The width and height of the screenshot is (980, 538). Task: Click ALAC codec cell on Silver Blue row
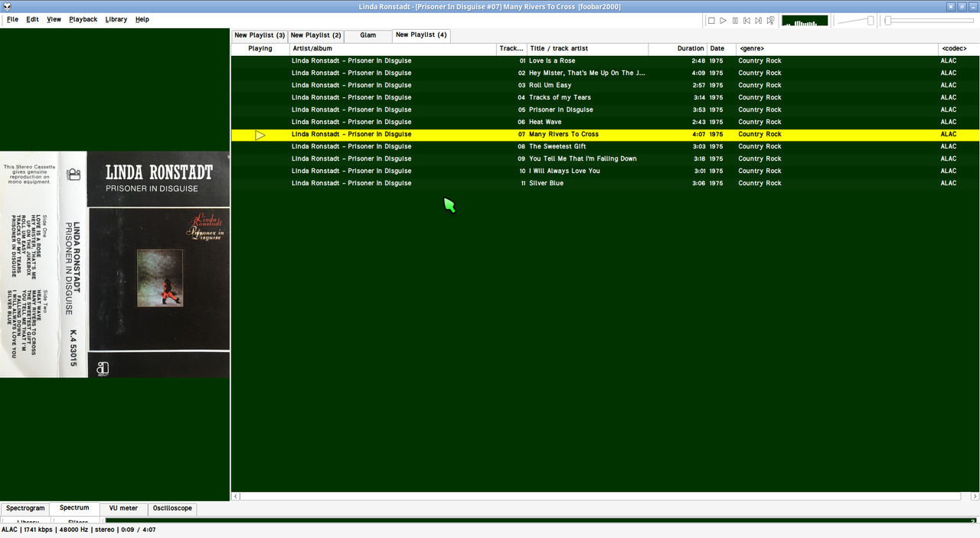click(x=949, y=184)
